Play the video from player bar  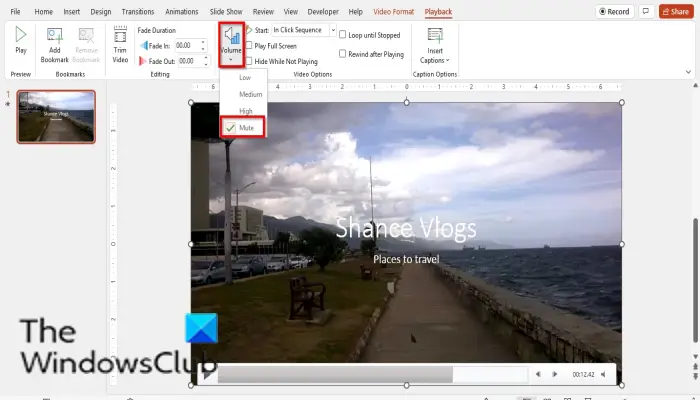[x=207, y=374]
